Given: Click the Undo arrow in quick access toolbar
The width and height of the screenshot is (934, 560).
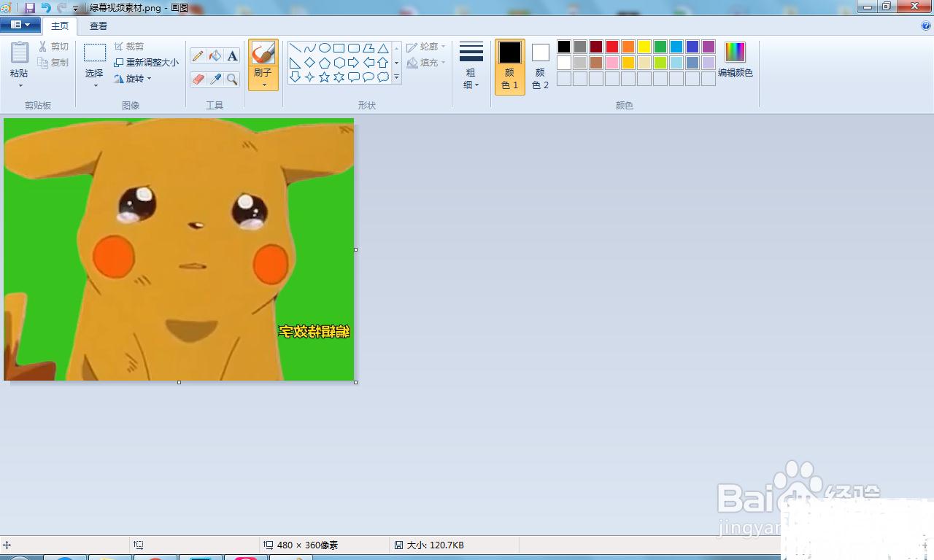Looking at the screenshot, I should 46,7.
